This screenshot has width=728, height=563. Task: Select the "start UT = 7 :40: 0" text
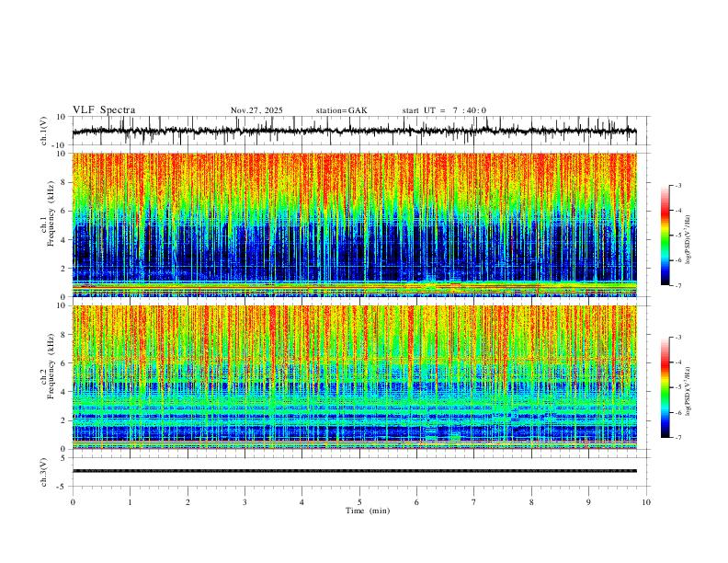click(x=444, y=110)
